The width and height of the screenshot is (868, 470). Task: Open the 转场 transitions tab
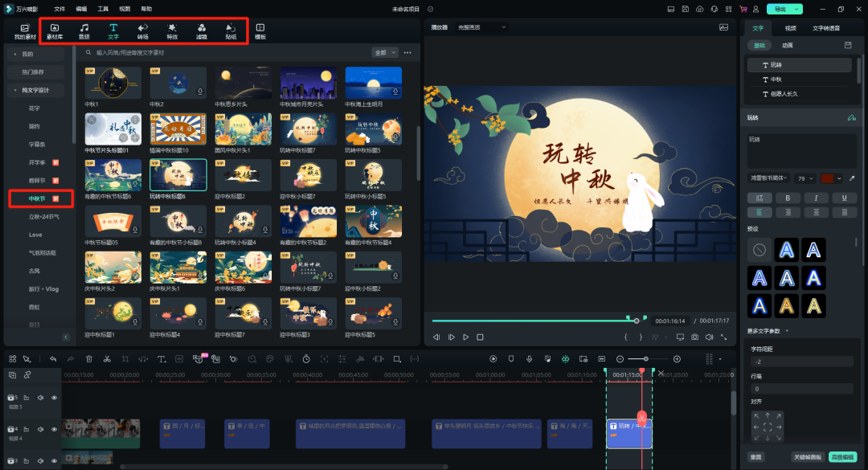tap(143, 31)
